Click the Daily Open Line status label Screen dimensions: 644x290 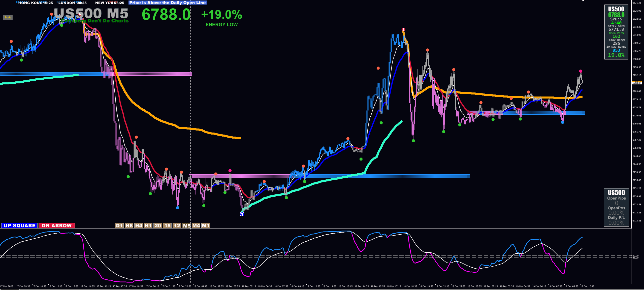click(168, 3)
